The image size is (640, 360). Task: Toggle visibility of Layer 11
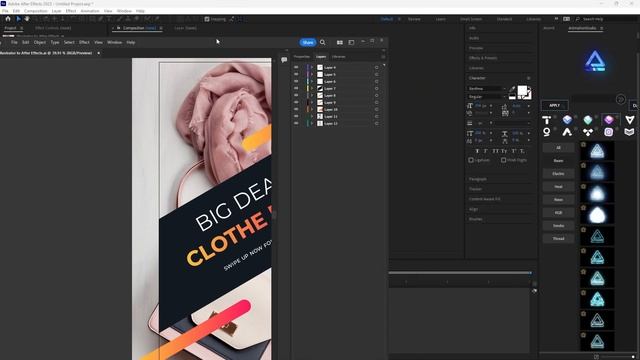[x=296, y=116]
